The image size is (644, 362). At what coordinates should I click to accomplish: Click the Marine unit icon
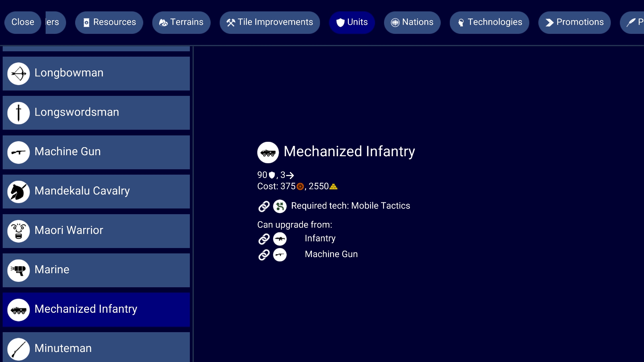click(x=18, y=270)
